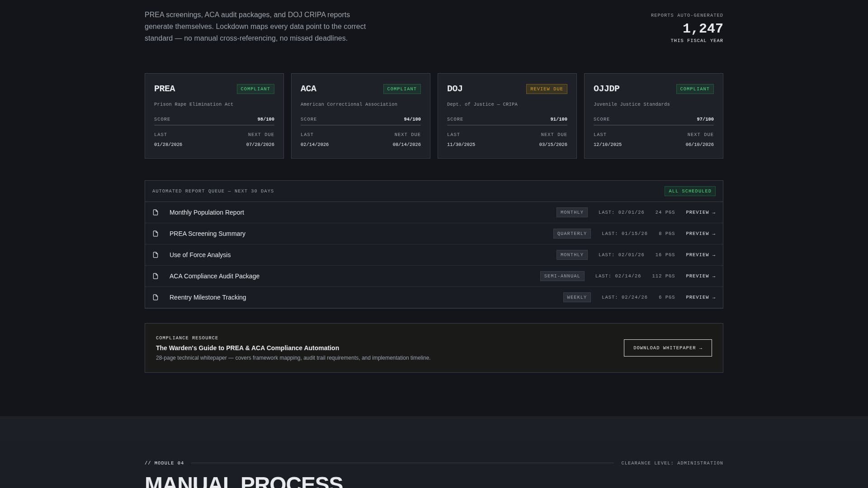Click the SEMI-ANNUAL frequency tag
868x488 pixels.
click(x=562, y=276)
